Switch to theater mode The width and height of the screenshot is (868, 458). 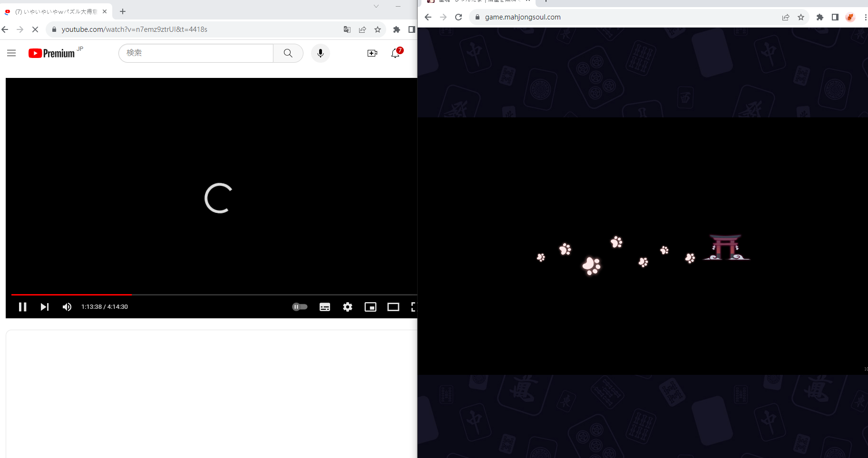(x=393, y=307)
